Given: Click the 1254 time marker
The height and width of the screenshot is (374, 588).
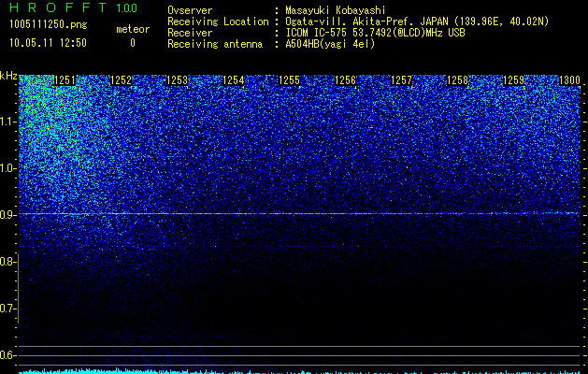Looking at the screenshot, I should pos(234,80).
